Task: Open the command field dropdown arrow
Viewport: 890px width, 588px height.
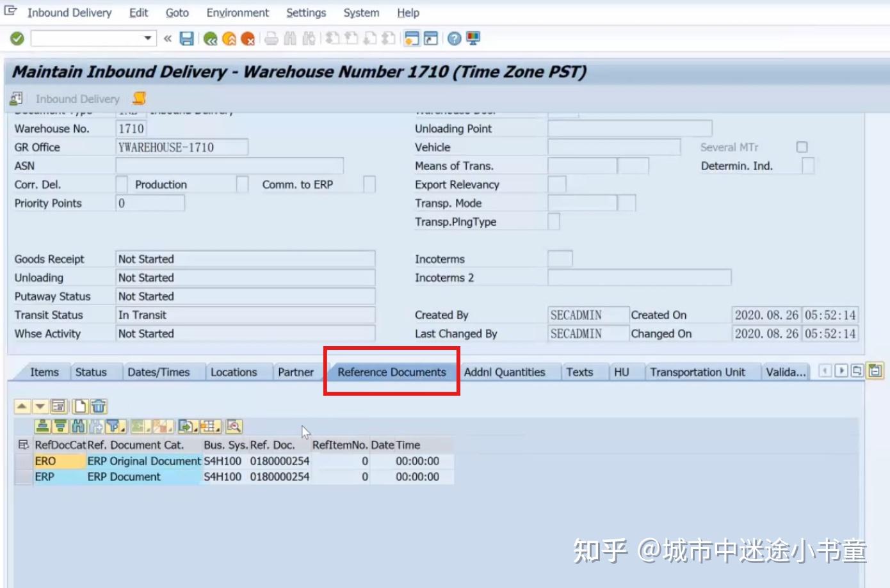Action: click(149, 38)
